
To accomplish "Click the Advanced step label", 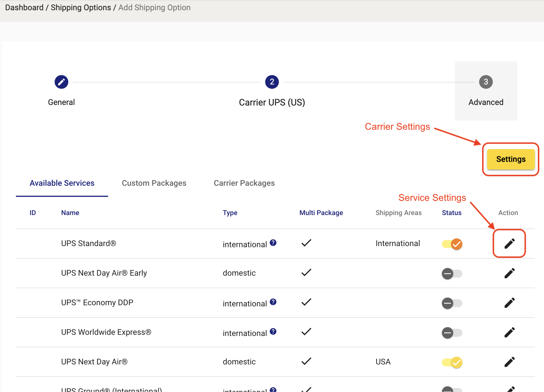I will tap(486, 102).
